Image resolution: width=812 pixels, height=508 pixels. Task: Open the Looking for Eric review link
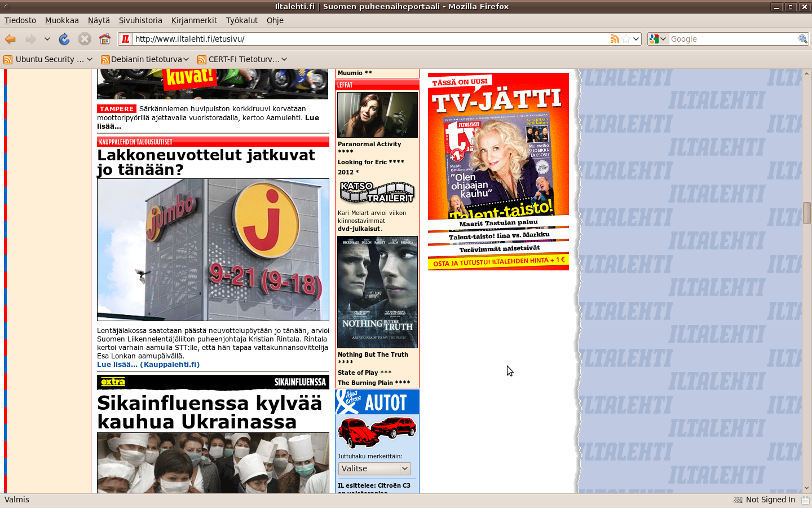(x=371, y=162)
